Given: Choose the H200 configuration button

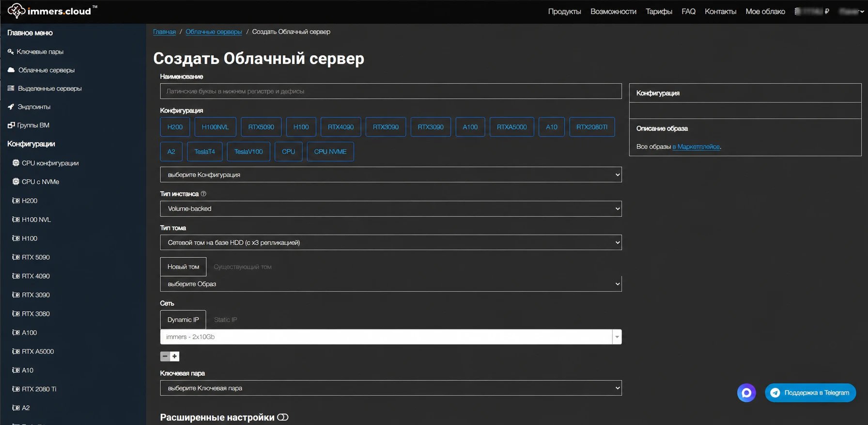Looking at the screenshot, I should (x=175, y=127).
